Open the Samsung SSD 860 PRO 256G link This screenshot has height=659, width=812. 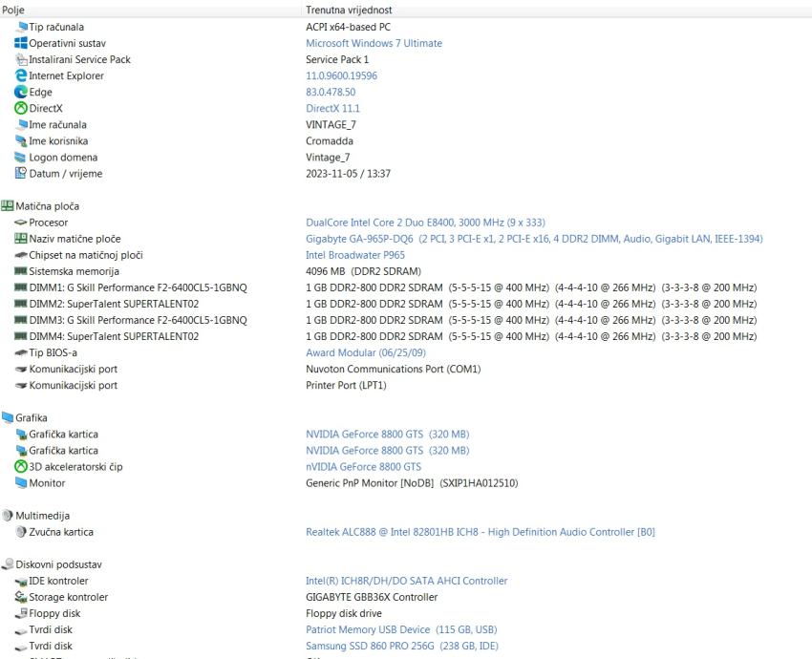[x=402, y=646]
